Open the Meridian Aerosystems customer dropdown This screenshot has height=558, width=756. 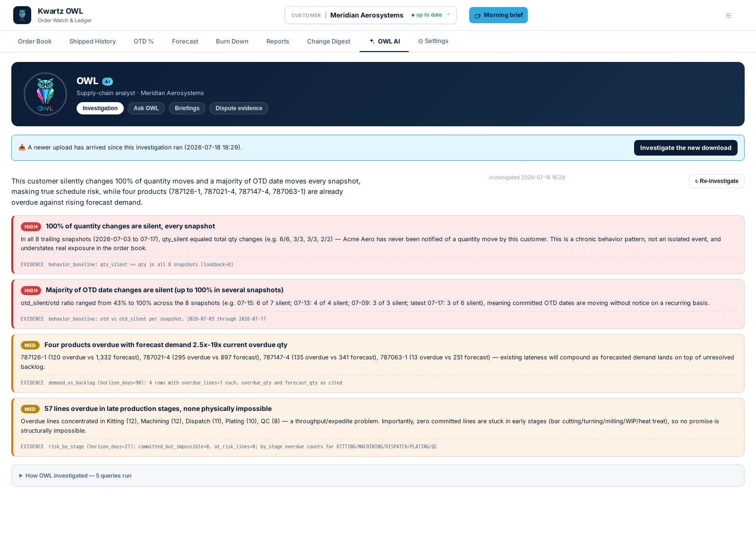click(x=370, y=15)
